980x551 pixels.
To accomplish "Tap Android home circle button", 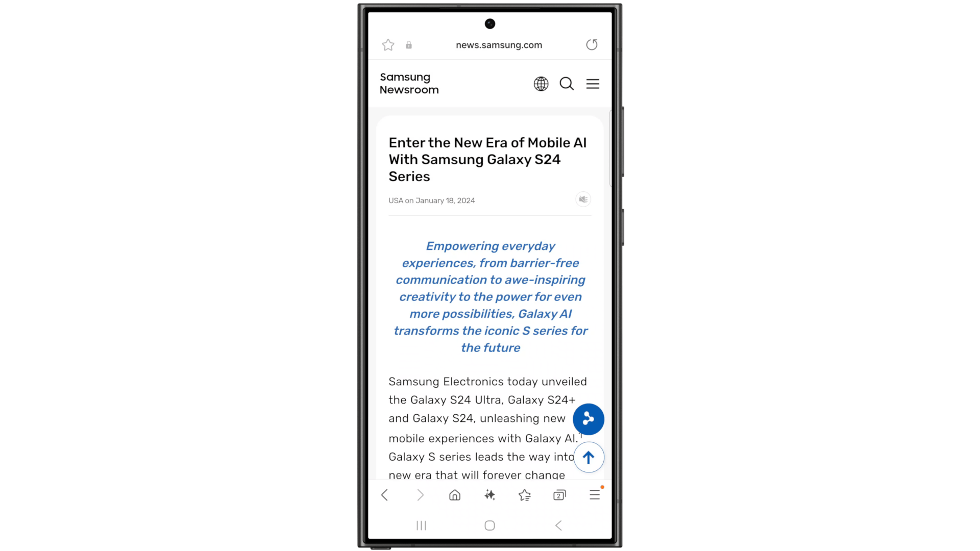I will 489,525.
